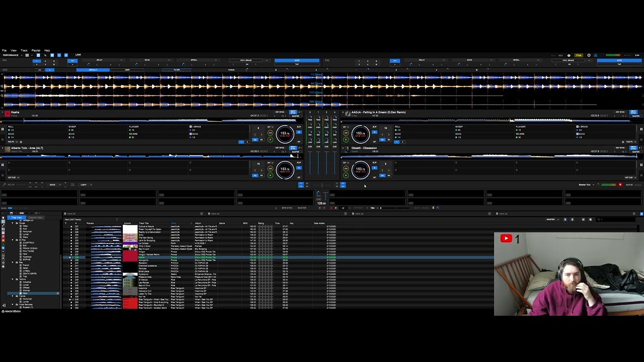This screenshot has height=362, width=644.
Task: Open the File menu
Action: 4,50
